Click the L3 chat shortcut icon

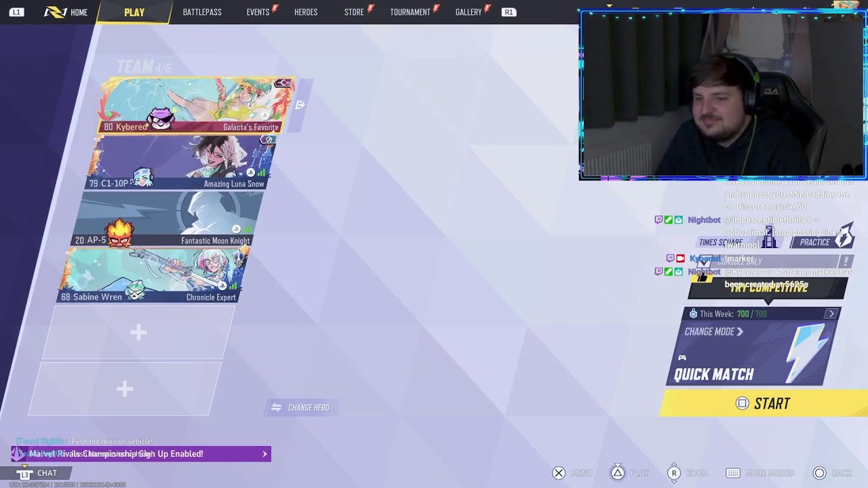point(24,473)
